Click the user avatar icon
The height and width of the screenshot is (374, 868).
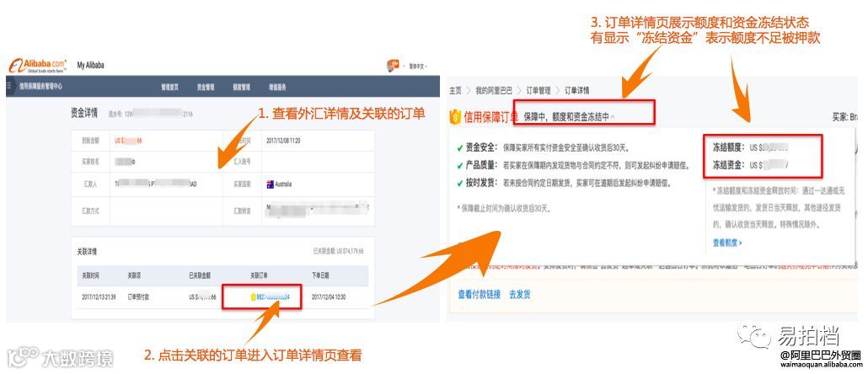(393, 66)
